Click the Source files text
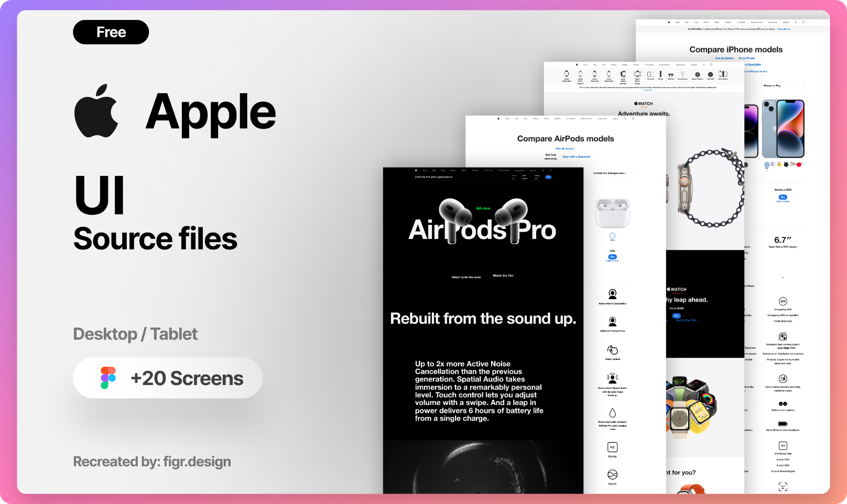The image size is (847, 504). coord(155,238)
